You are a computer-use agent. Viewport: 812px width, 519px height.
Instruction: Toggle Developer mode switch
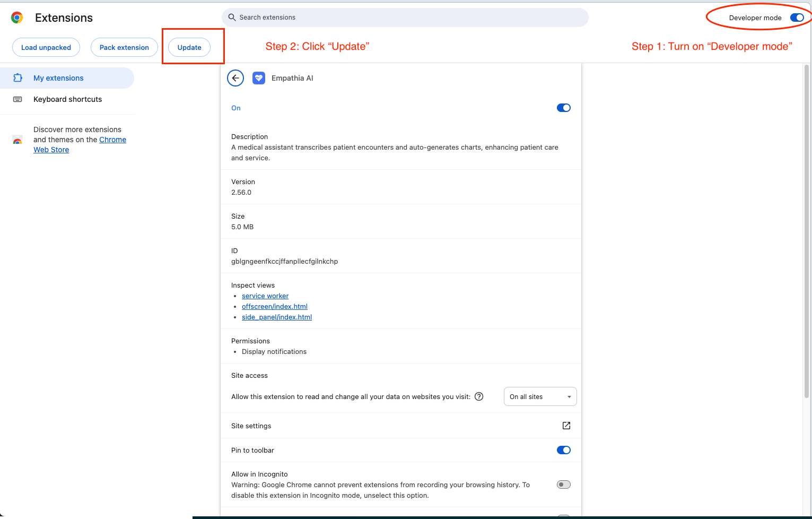click(x=797, y=18)
